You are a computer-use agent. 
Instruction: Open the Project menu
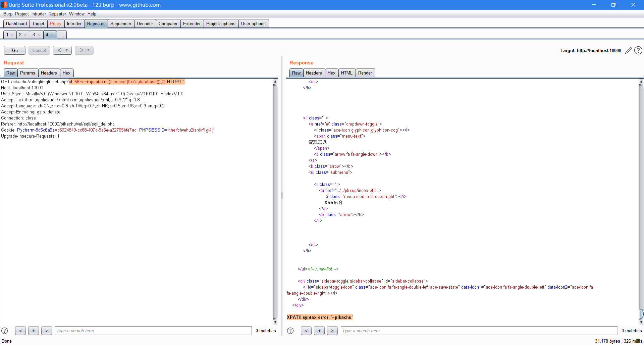(x=22, y=14)
